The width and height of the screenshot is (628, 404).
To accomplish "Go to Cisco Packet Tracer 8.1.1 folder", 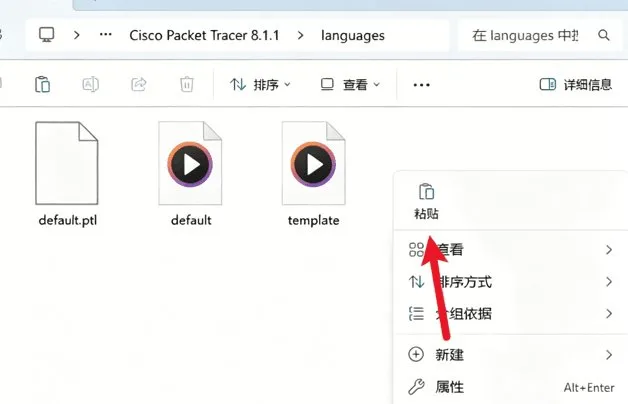I will click(204, 35).
